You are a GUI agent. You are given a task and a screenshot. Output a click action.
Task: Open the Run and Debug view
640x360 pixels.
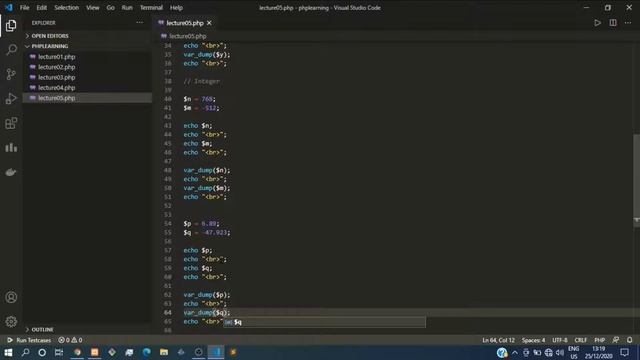pyautogui.click(x=11, y=98)
